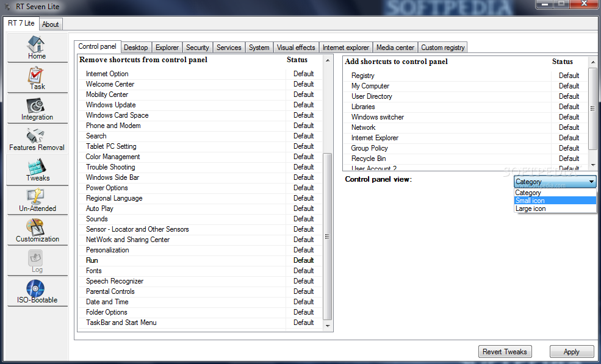Image resolution: width=601 pixels, height=364 pixels.
Task: Collapse the Control panel view combo box arrow
Action: (591, 182)
